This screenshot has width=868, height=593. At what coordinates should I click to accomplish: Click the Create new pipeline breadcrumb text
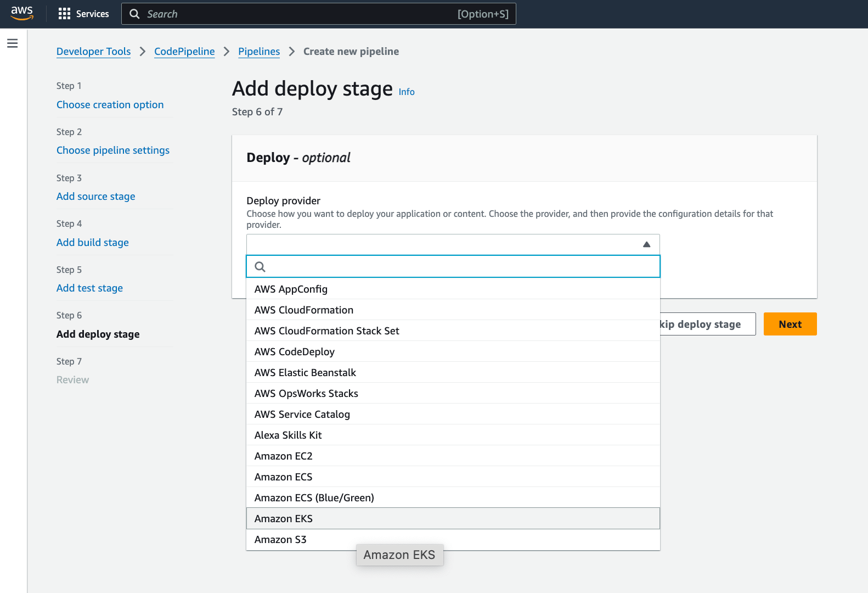[351, 51]
